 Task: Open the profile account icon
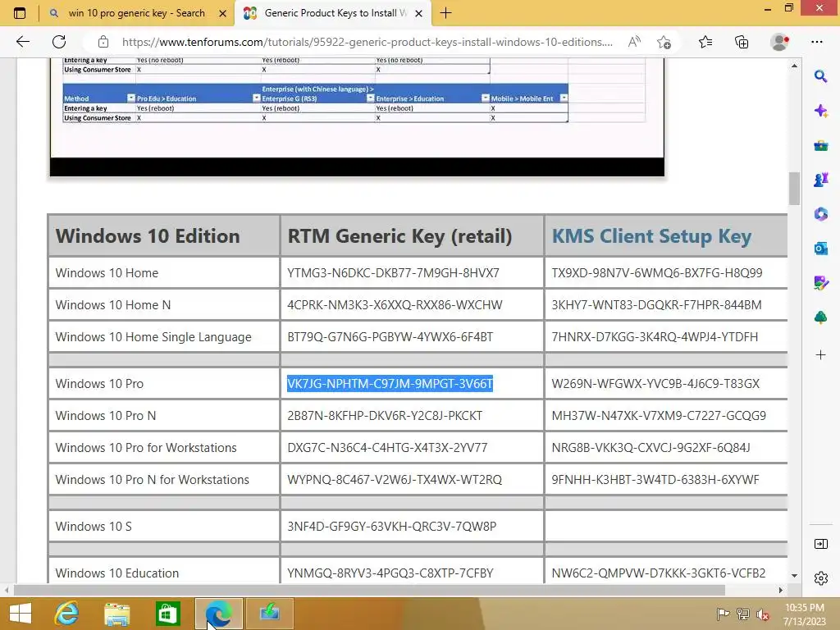[x=779, y=42]
